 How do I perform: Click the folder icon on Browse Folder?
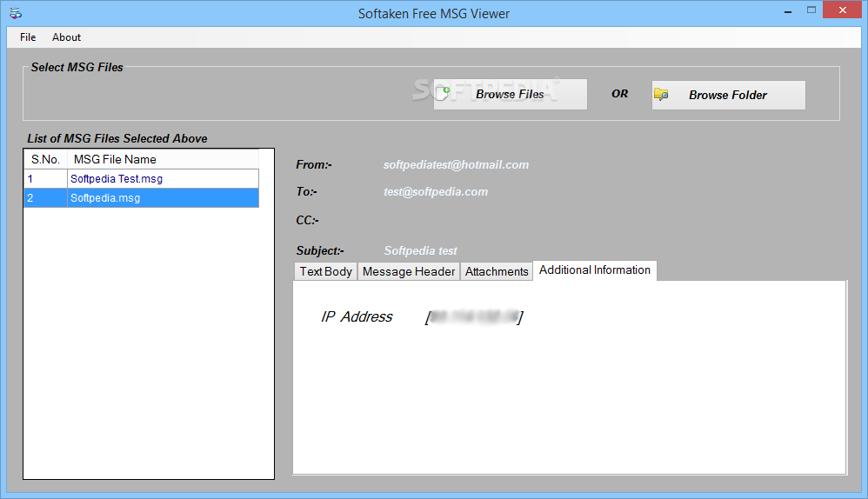661,95
